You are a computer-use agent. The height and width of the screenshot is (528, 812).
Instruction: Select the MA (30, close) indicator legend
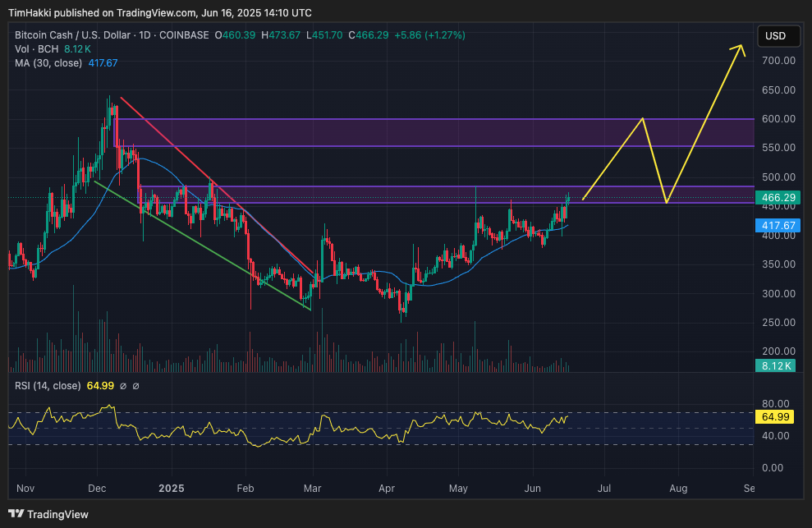point(48,63)
